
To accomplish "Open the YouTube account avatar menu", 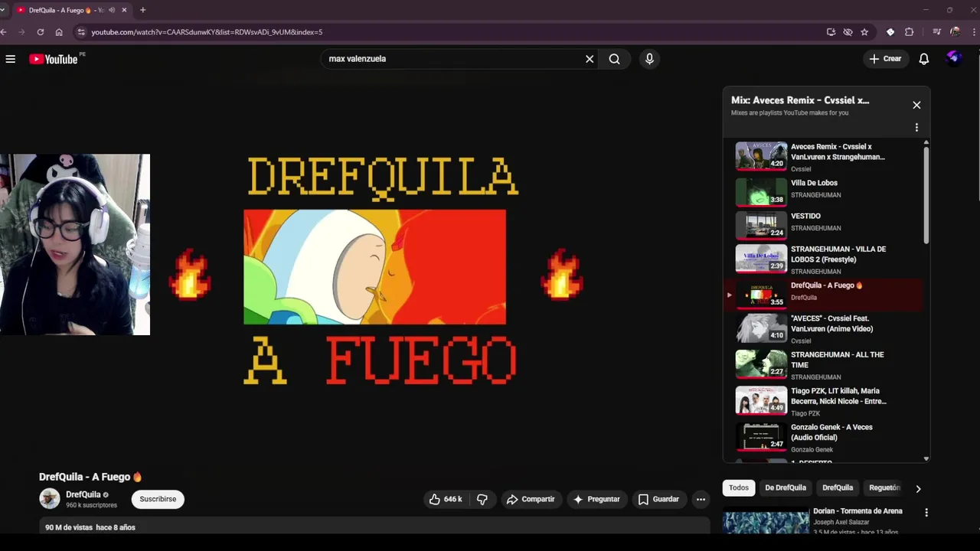I will pos(954,58).
